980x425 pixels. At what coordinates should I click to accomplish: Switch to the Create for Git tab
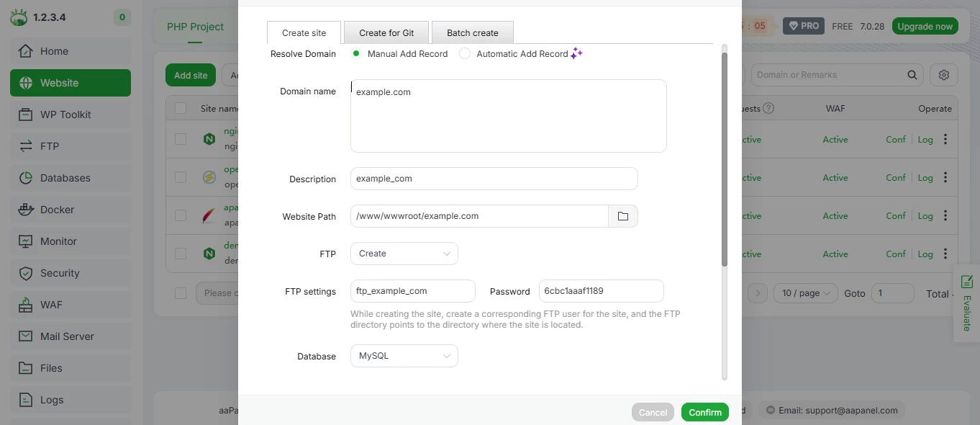click(x=386, y=32)
